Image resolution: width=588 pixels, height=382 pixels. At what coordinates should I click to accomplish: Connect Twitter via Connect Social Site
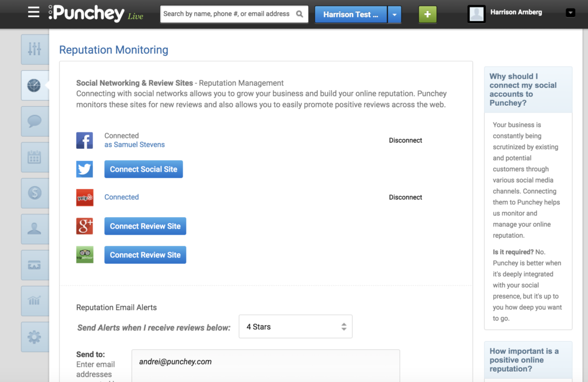(x=144, y=169)
